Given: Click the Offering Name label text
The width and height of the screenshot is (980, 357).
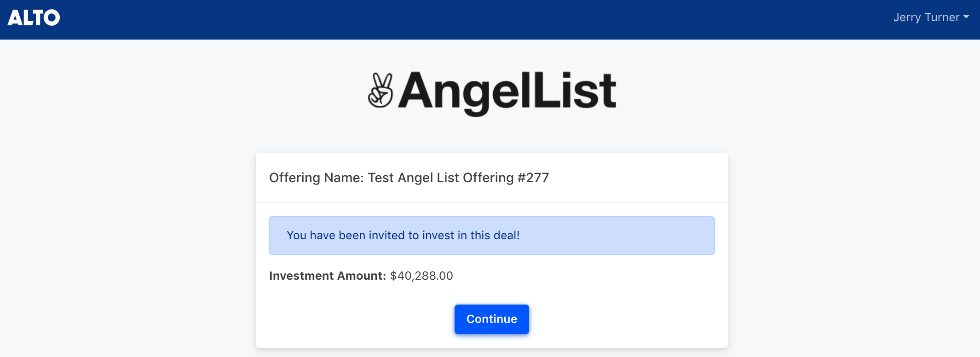Looking at the screenshot, I should click(317, 178).
